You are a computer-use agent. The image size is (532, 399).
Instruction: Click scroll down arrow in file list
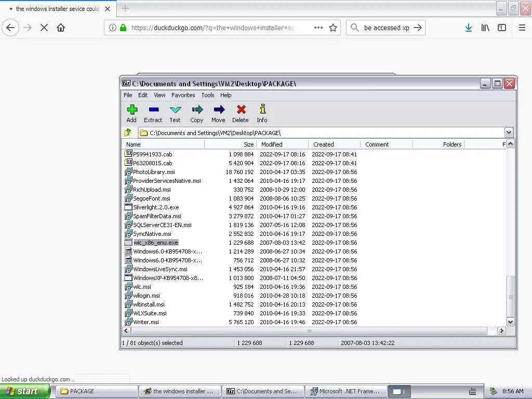click(510, 322)
